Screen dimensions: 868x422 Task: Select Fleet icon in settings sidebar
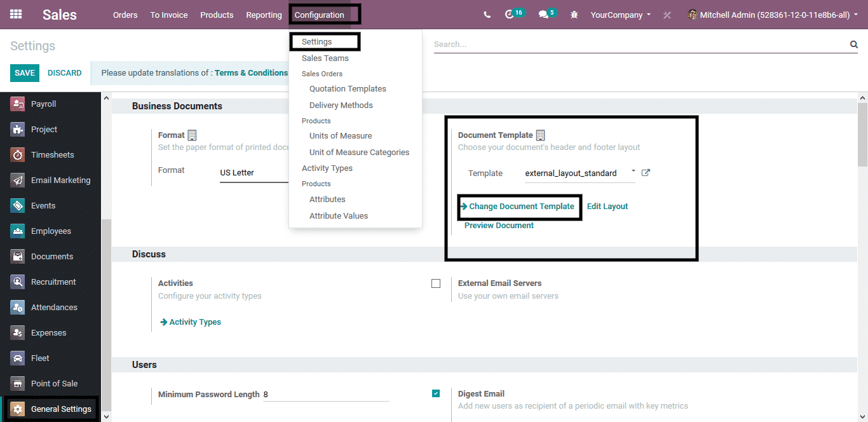coord(18,358)
